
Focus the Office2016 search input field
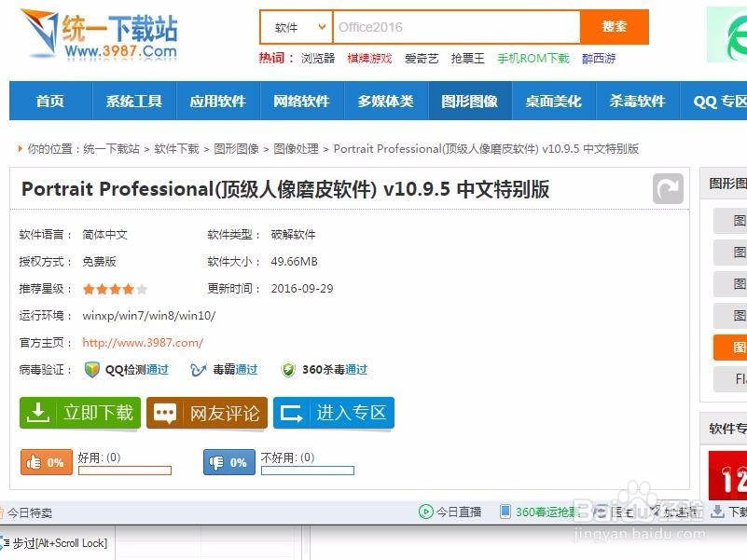[456, 27]
